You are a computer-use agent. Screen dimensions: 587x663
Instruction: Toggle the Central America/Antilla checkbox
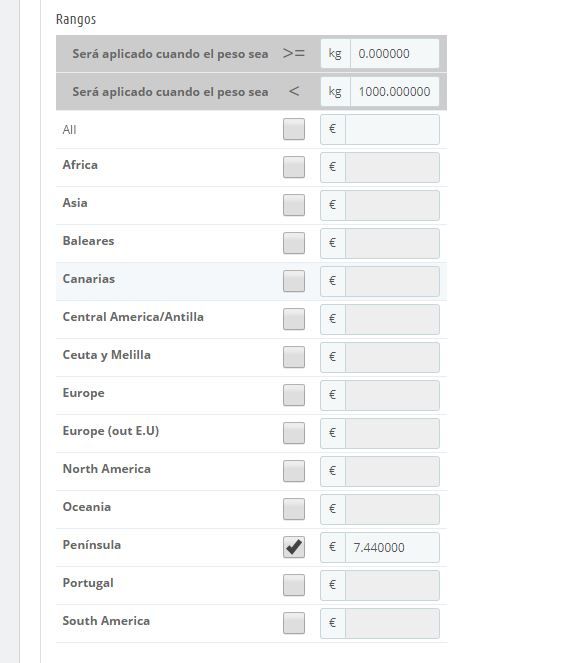coord(294,319)
